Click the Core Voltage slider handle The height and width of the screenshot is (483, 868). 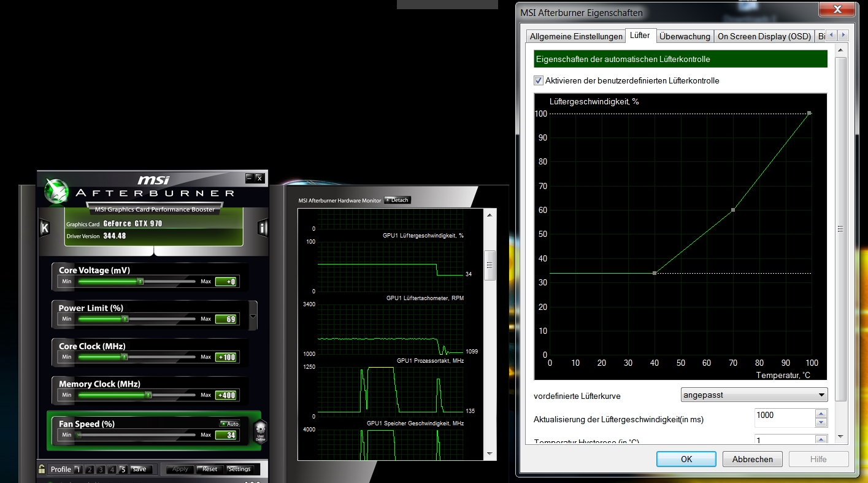[140, 281]
